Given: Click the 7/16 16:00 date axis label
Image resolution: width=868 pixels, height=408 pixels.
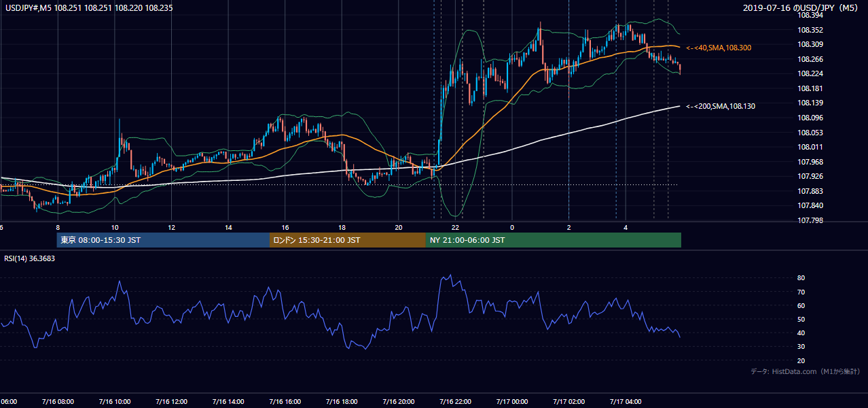Looking at the screenshot, I should coord(285,401).
